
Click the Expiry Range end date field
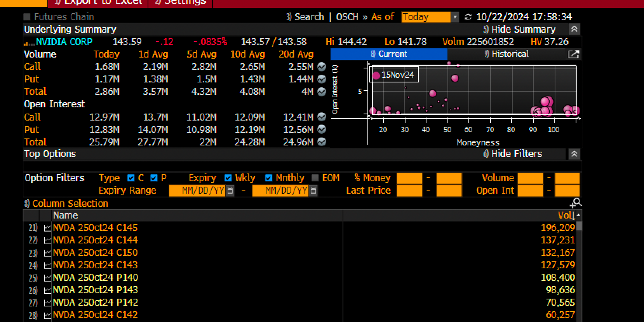[x=280, y=191]
